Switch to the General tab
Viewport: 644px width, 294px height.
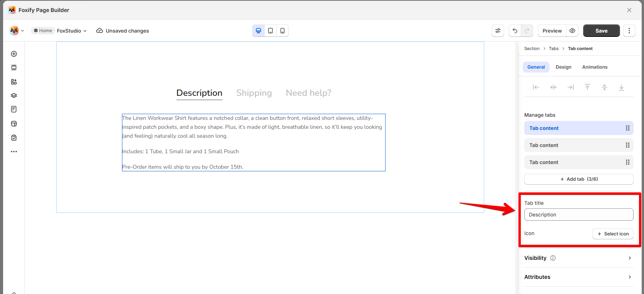(536, 67)
